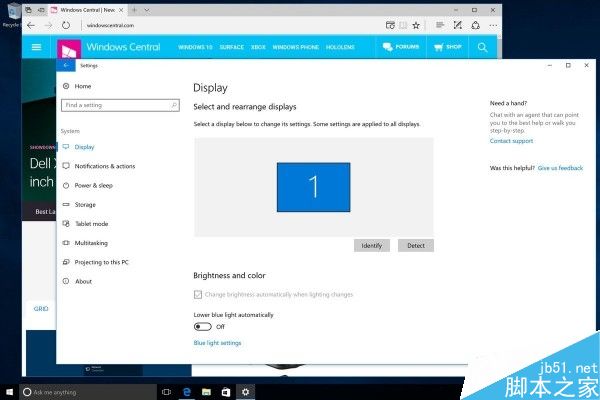
Task: Toggle Lower blue light automatically switch
Action: click(x=202, y=327)
